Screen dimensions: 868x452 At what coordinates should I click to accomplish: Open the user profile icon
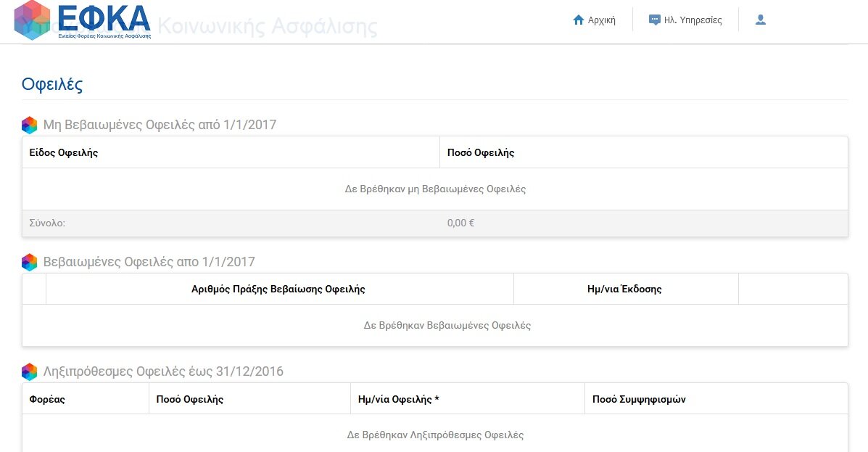(x=760, y=20)
